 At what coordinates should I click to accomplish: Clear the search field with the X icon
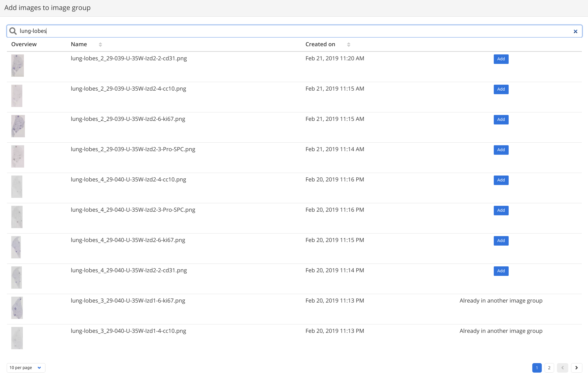[x=575, y=31]
